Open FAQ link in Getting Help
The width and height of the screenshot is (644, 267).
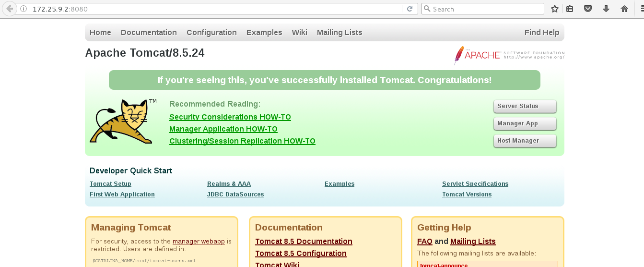[x=425, y=241]
